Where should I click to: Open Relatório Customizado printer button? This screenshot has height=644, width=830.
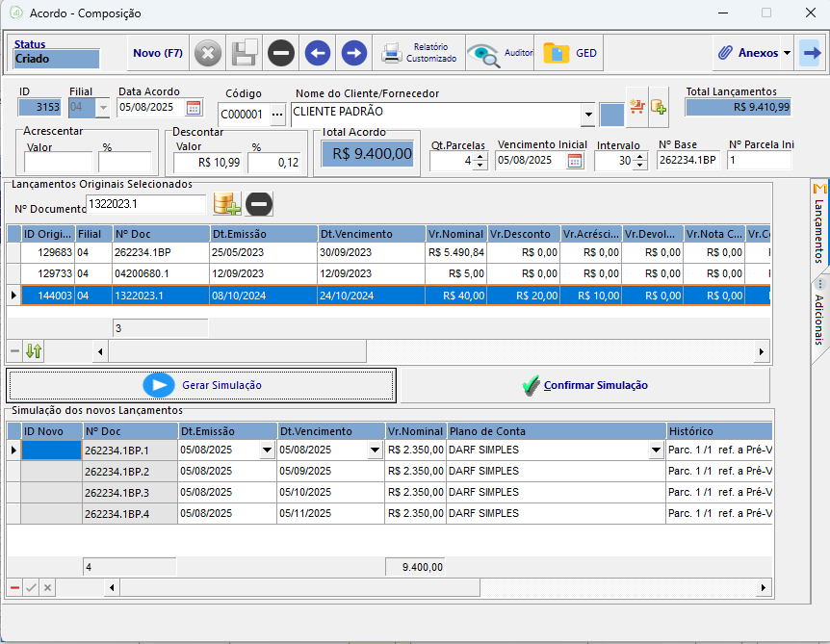click(x=419, y=53)
